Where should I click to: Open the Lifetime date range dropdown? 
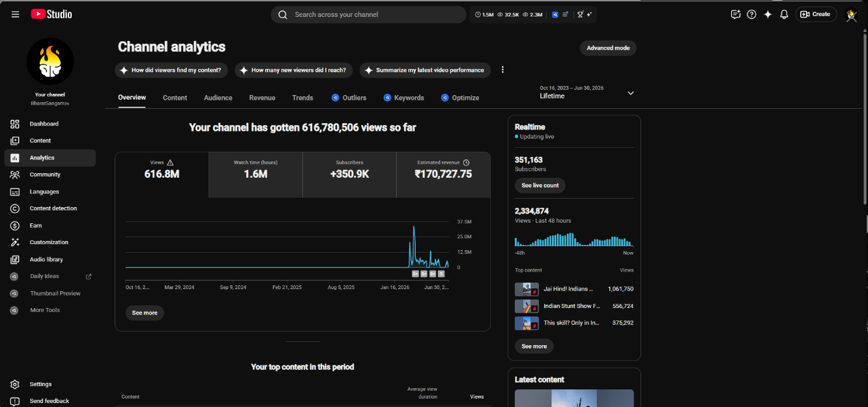(587, 92)
